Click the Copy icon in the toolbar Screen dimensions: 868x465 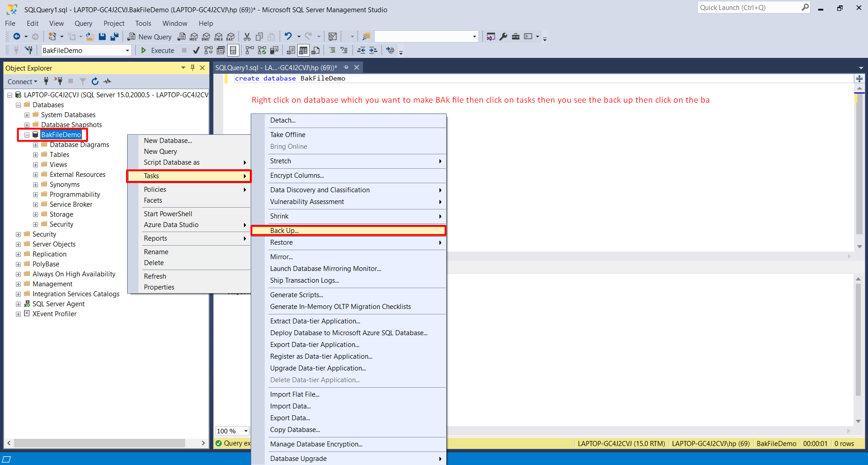(x=259, y=37)
